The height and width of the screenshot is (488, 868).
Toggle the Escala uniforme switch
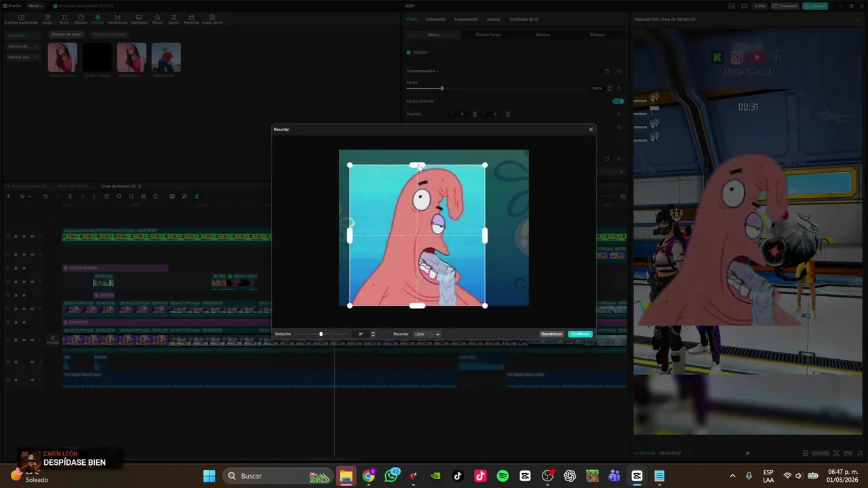(x=618, y=101)
